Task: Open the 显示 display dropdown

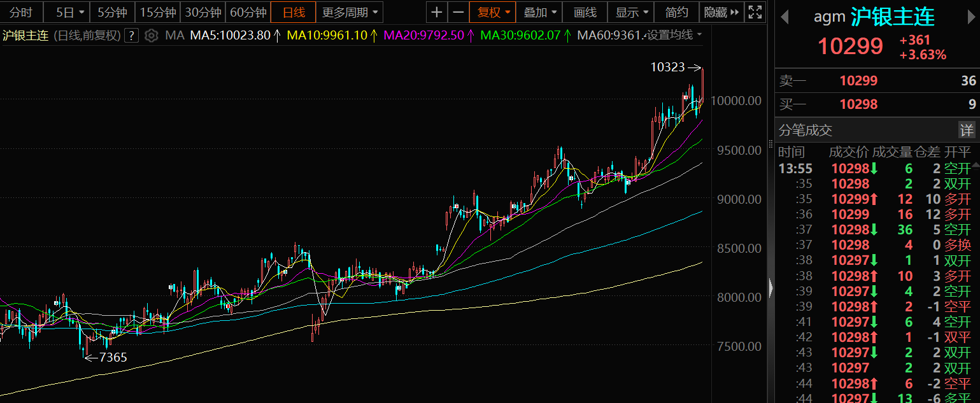Action: pos(632,12)
